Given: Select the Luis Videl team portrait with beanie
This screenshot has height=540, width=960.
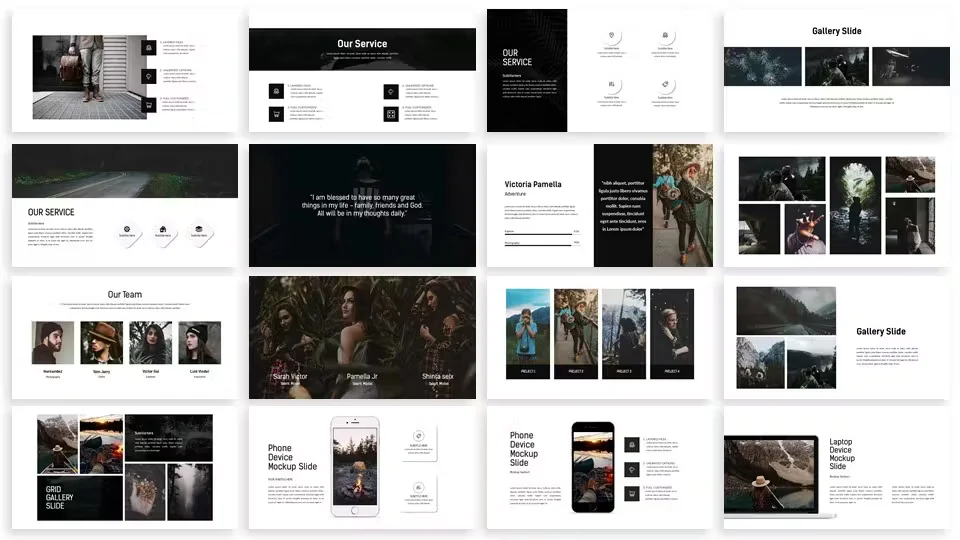Looking at the screenshot, I should (200, 342).
